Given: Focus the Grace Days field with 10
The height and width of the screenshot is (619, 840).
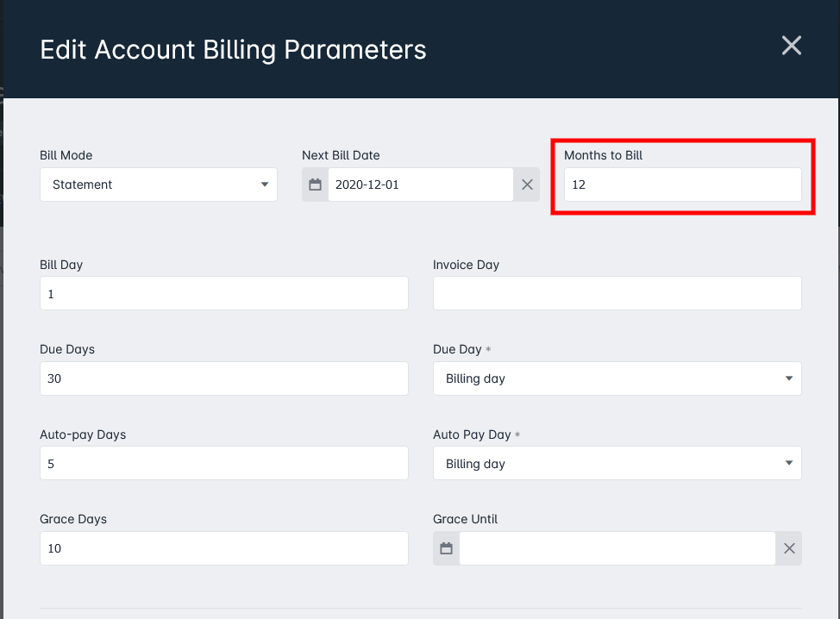Looking at the screenshot, I should click(224, 548).
